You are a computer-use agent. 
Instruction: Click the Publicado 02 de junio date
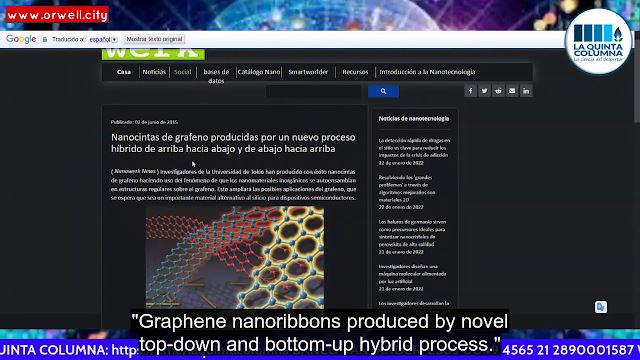pyautogui.click(x=144, y=122)
